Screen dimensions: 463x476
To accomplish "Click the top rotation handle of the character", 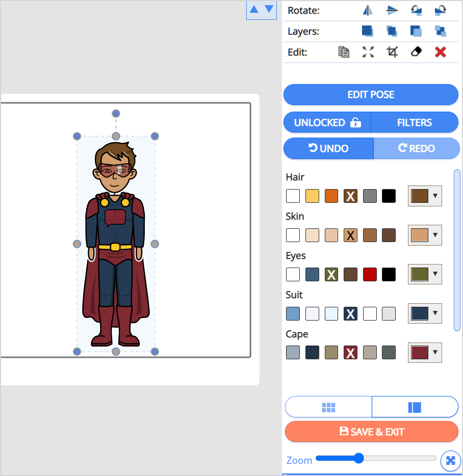I will pyautogui.click(x=116, y=114).
